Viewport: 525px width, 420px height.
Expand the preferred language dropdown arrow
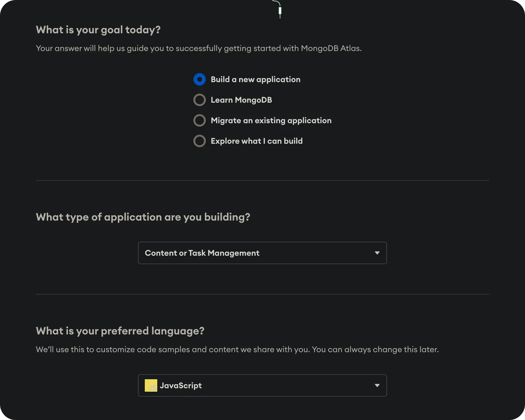coord(377,385)
